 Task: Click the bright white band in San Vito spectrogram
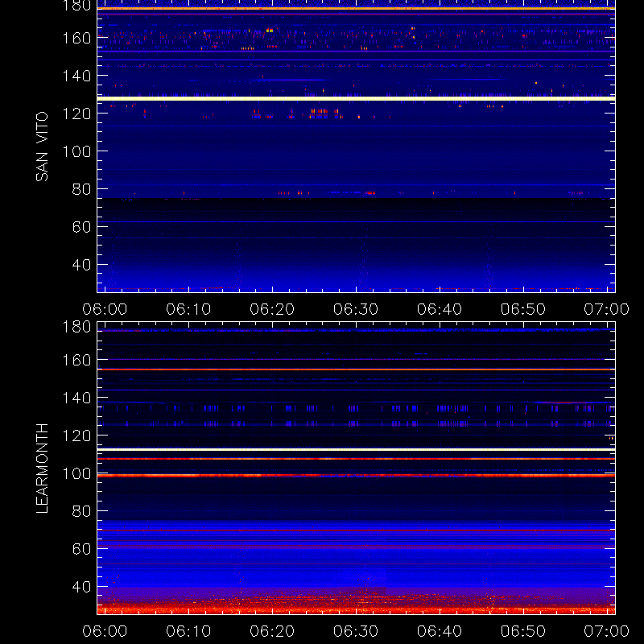click(x=356, y=98)
